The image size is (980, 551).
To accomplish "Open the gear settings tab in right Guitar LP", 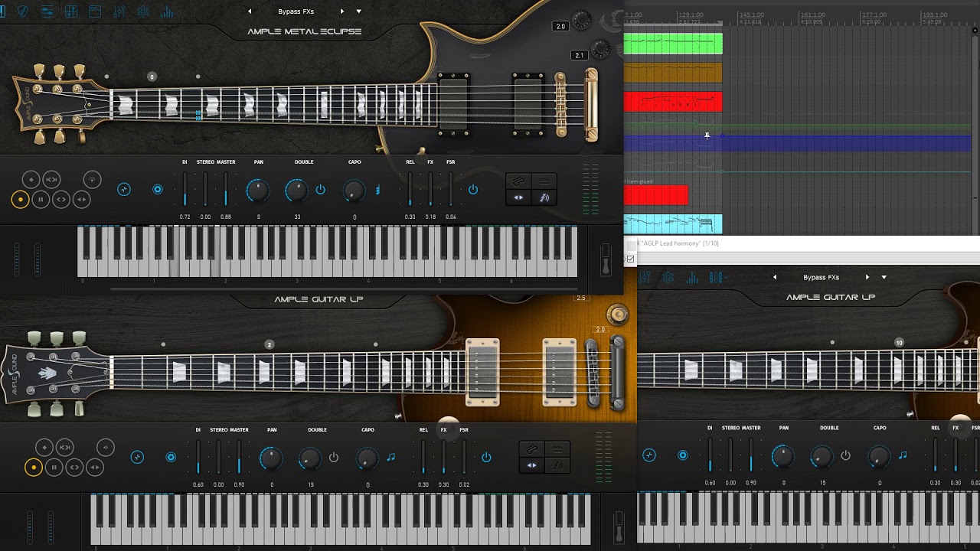I will [x=668, y=277].
